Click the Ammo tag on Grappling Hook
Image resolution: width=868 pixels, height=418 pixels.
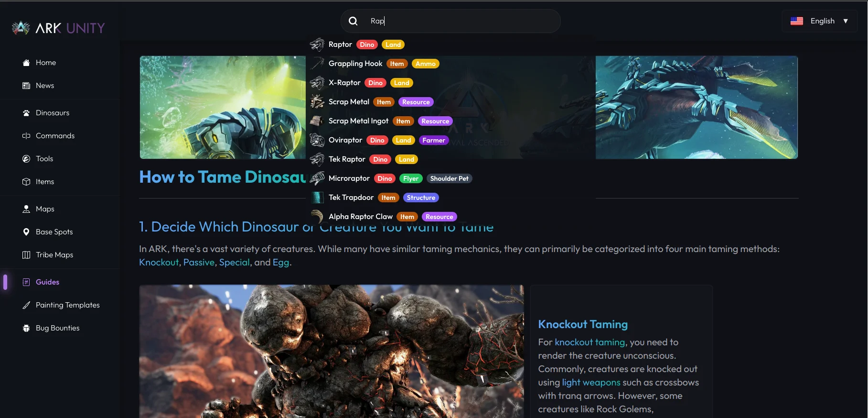click(425, 64)
